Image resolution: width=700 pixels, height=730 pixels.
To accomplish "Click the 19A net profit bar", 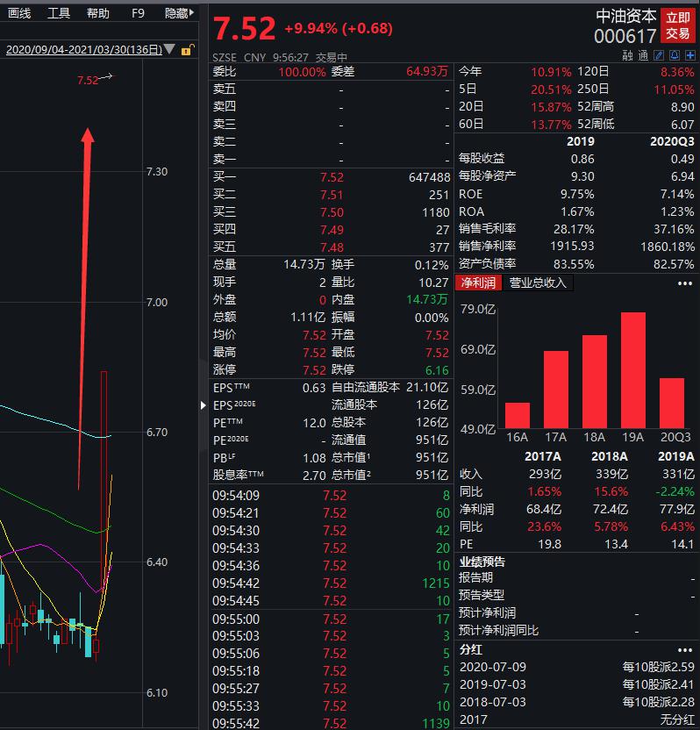I will tap(633, 370).
